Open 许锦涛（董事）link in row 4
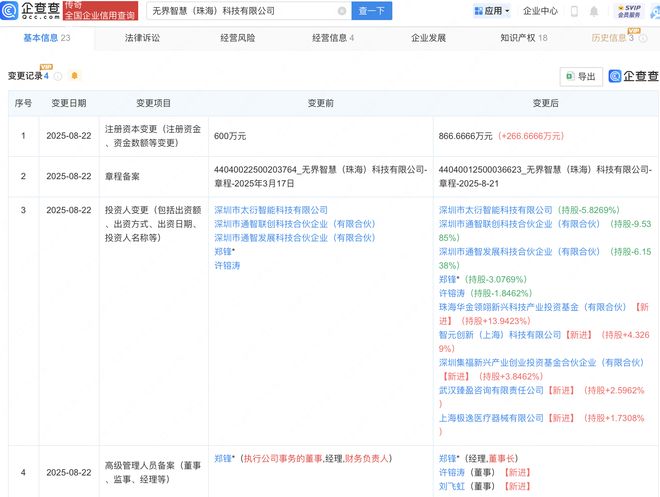The height and width of the screenshot is (497, 660). pos(452,473)
